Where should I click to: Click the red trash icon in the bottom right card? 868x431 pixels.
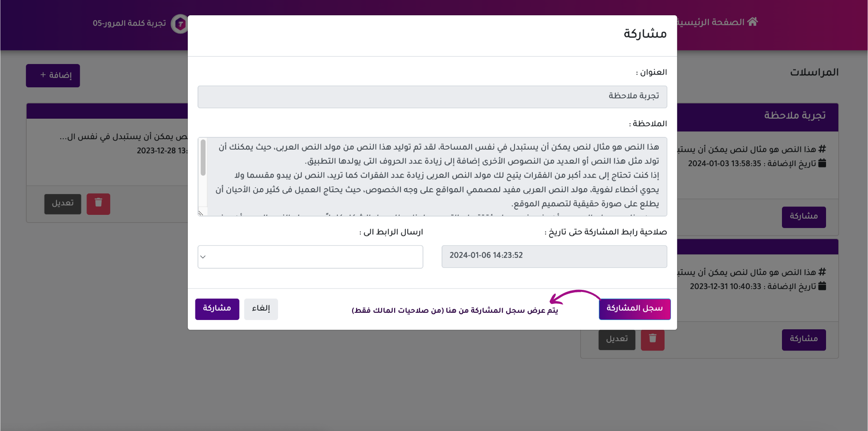[652, 339]
